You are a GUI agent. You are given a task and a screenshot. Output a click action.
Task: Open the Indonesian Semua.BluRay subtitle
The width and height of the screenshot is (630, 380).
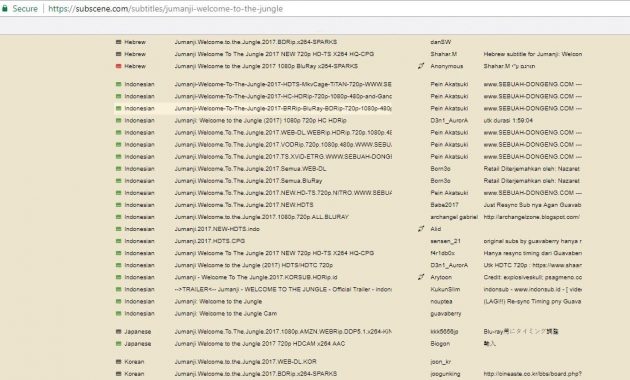tap(248, 181)
